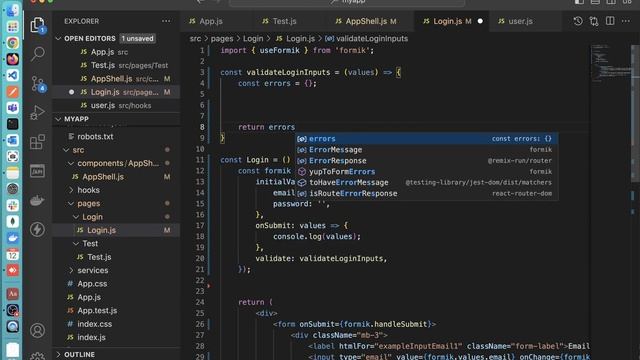Open editor more actions ellipsis

[626, 21]
